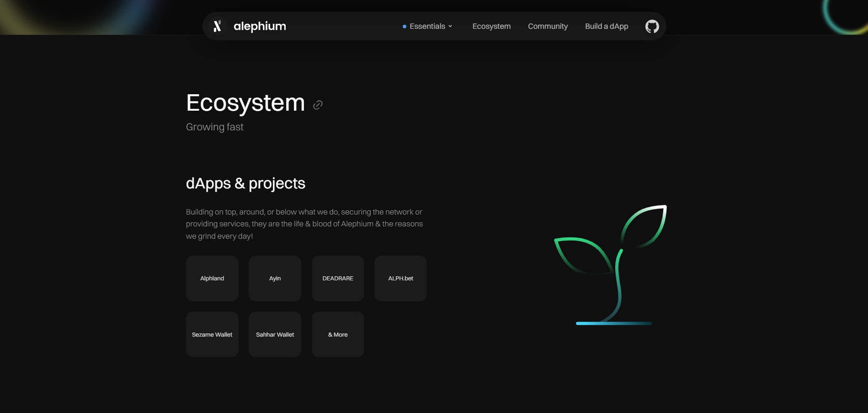This screenshot has height=413, width=868.
Task: Open the Build a dApp link
Action: (x=607, y=27)
